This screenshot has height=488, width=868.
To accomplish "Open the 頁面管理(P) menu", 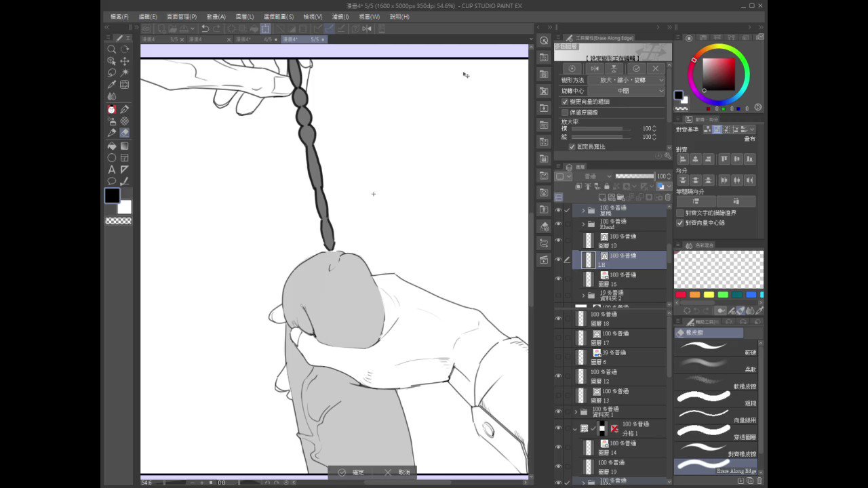I will [x=182, y=17].
